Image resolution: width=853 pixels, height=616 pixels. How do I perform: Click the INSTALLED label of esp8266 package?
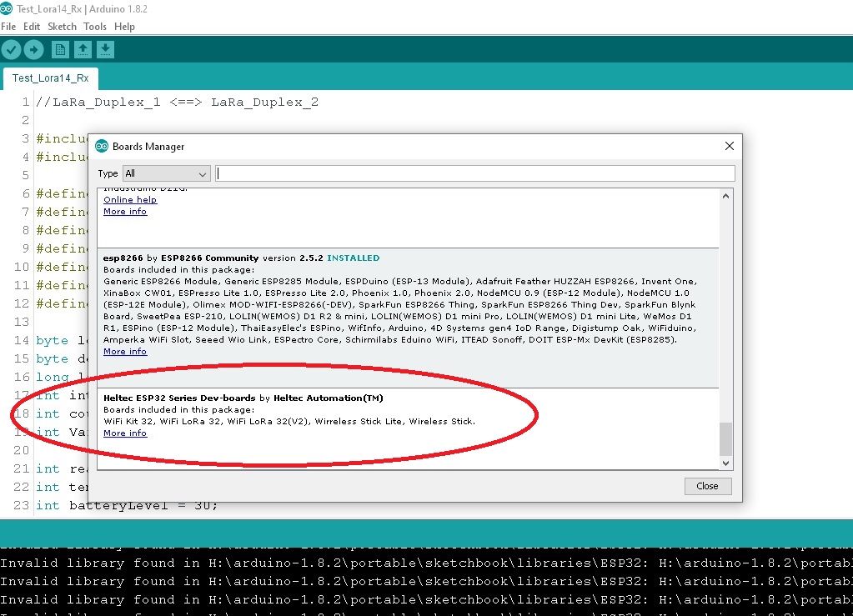coord(353,258)
